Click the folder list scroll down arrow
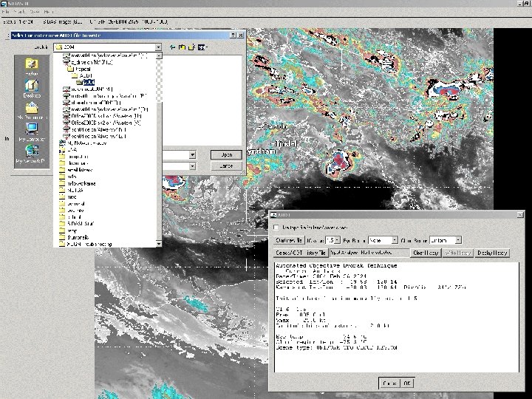Viewport: 532px width, 399px height. click(x=158, y=244)
